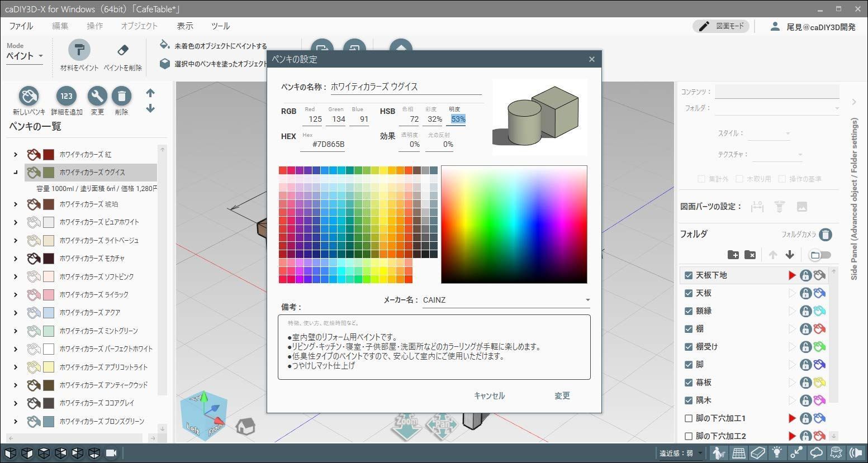The height and width of the screenshot is (463, 868).
Task: Toggle the grid display in the status bar
Action: 739,452
